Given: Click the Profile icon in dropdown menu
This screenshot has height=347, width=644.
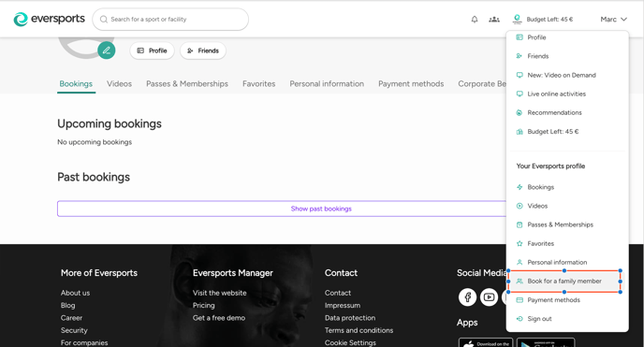Looking at the screenshot, I should point(520,37).
